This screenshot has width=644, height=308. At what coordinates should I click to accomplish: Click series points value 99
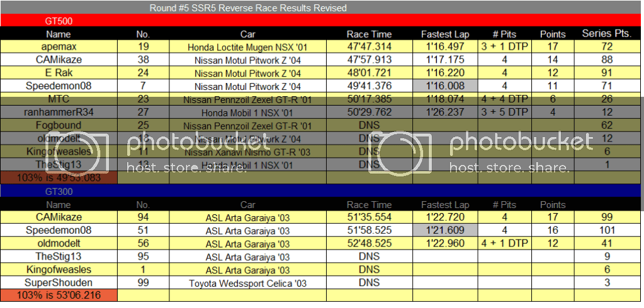click(606, 217)
